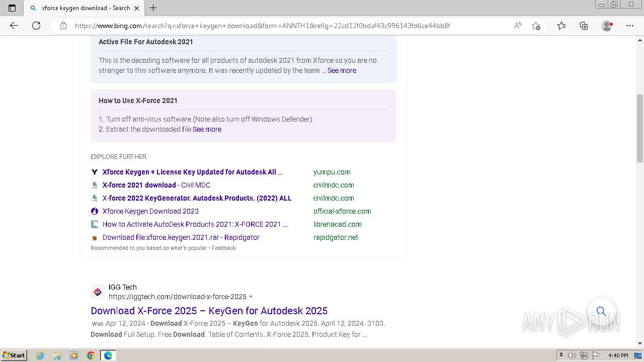This screenshot has height=362, width=644.
Task: Launch Chrome from the taskbar
Action: pyautogui.click(x=91, y=355)
